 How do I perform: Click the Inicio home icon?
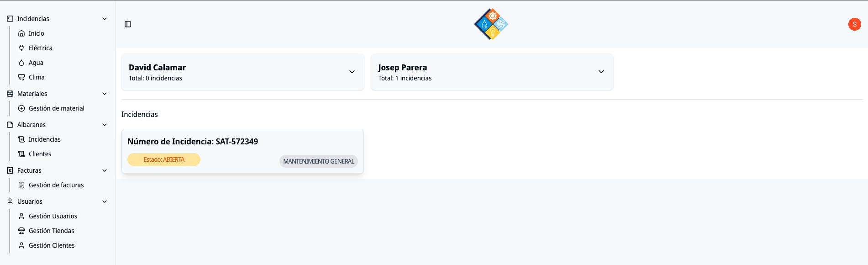21,33
